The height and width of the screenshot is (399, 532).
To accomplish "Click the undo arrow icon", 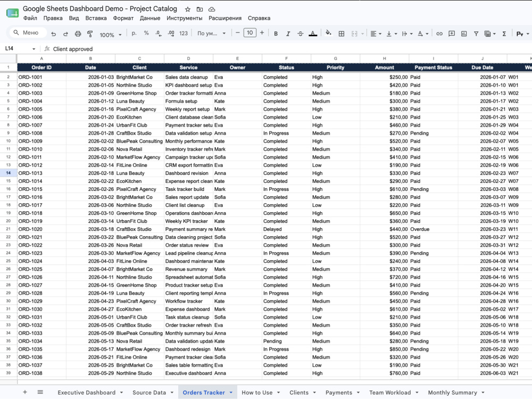I will pos(53,34).
